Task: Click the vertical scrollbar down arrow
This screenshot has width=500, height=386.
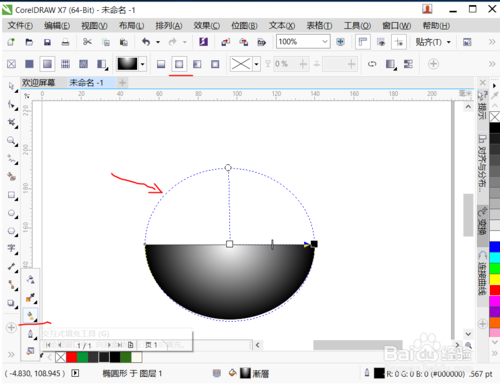Action: (x=468, y=334)
